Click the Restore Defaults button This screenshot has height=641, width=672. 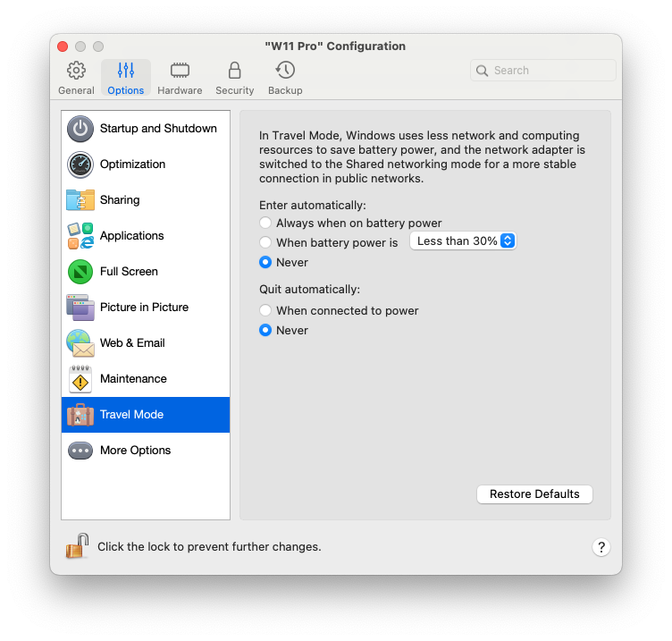(534, 494)
